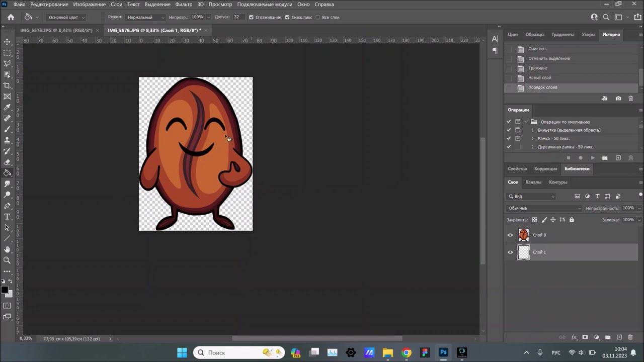Activate the Type (T) tool
644x362 pixels.
point(7,217)
